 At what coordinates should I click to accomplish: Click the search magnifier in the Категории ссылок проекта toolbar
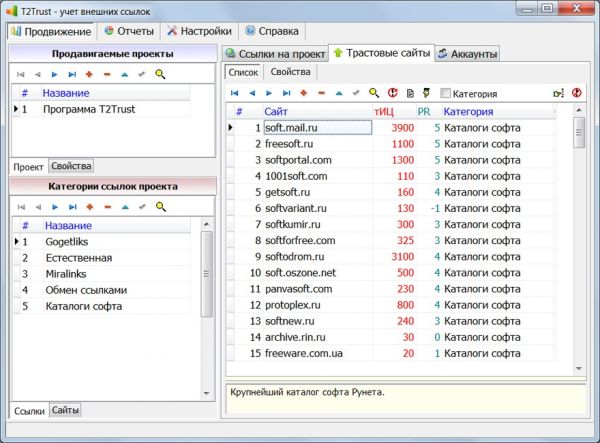pyautogui.click(x=160, y=207)
